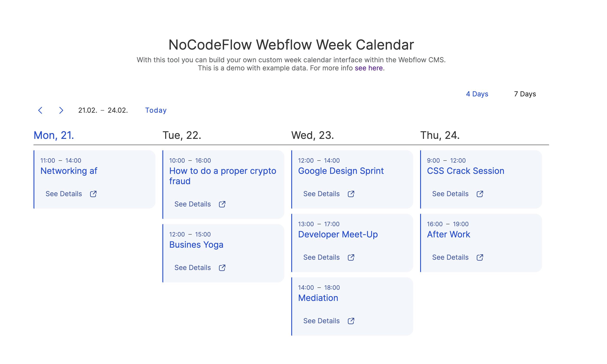The image size is (607, 364).
Task: Open the Google Design Sprint event title
Action: (x=341, y=171)
